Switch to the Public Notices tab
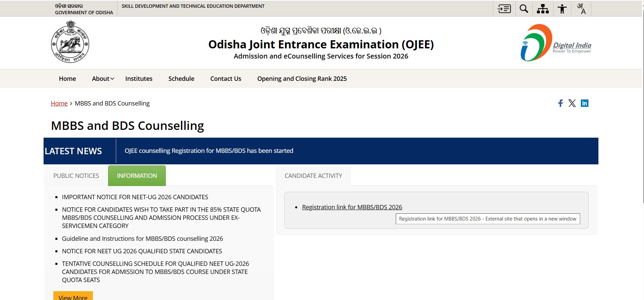Screen dimensions: 644x300 click(76, 176)
